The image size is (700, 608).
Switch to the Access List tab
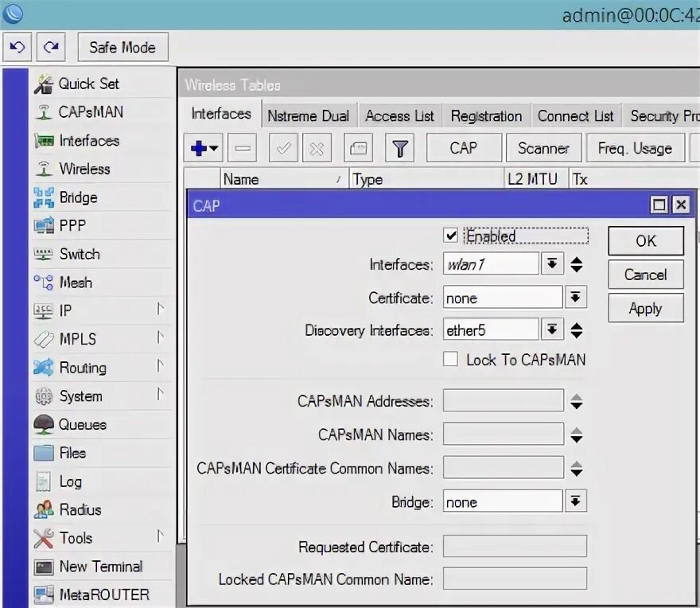point(399,115)
